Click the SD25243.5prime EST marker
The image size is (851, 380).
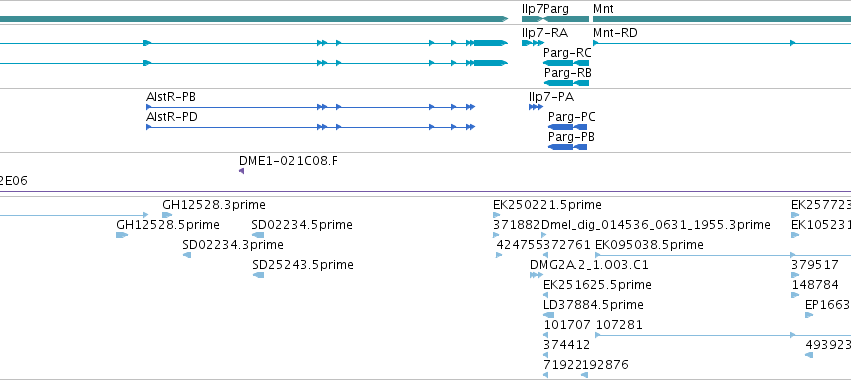(258, 275)
